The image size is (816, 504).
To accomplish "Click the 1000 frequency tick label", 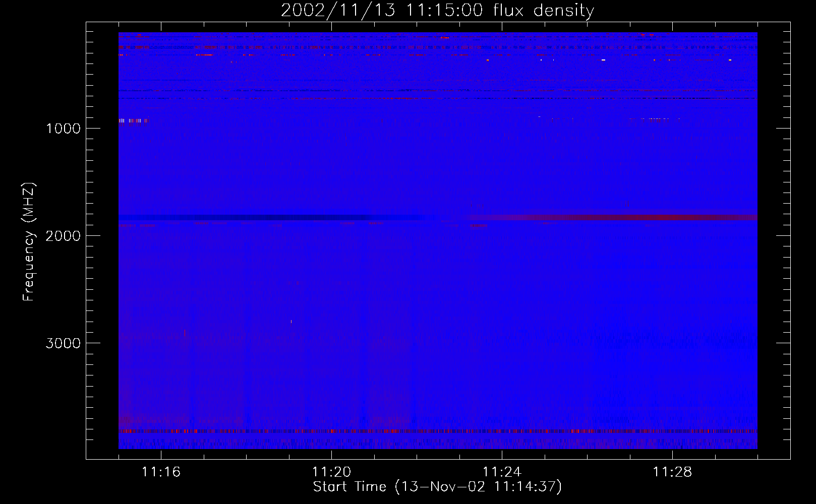I will pyautogui.click(x=63, y=129).
